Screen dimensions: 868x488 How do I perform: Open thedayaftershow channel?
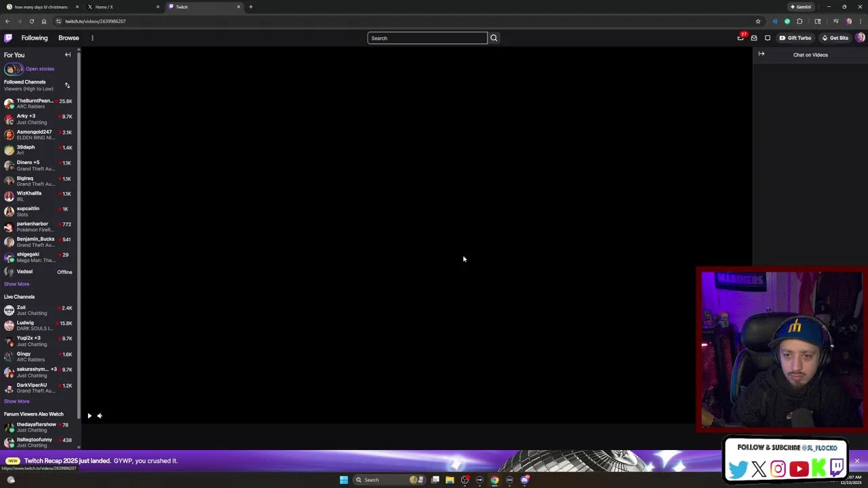(39, 427)
